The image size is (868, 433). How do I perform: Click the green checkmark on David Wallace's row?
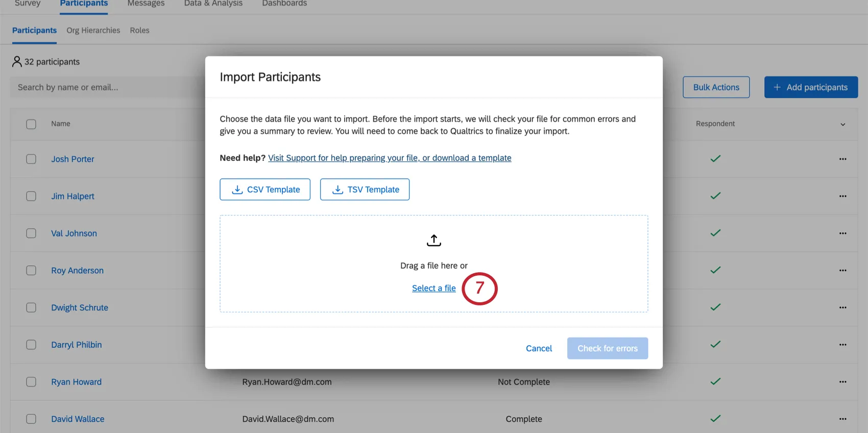(715, 418)
